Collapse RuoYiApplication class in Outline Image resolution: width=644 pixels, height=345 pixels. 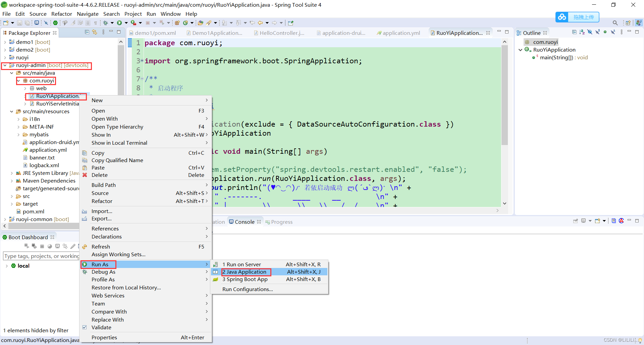520,50
